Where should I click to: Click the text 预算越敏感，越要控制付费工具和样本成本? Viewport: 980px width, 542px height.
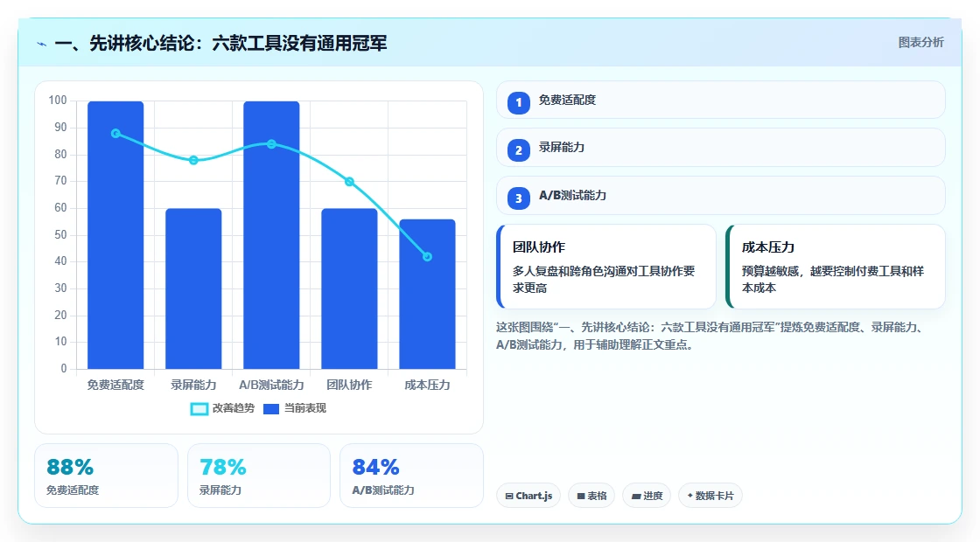click(x=832, y=280)
